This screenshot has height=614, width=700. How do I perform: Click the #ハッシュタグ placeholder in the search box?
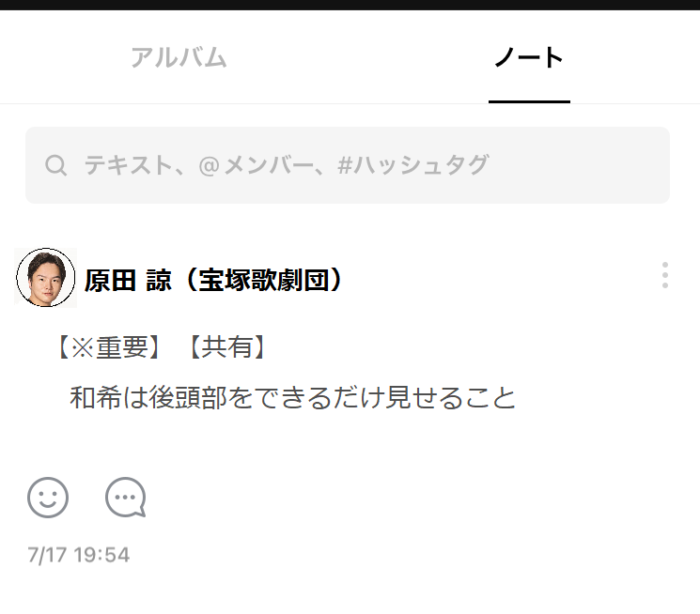pyautogui.click(x=413, y=165)
